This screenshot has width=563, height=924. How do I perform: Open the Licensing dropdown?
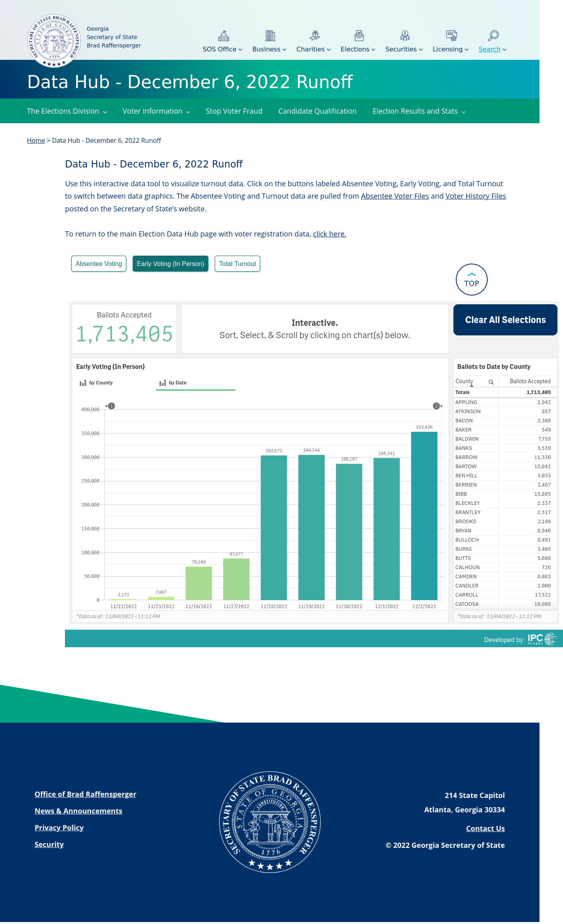[x=451, y=49]
